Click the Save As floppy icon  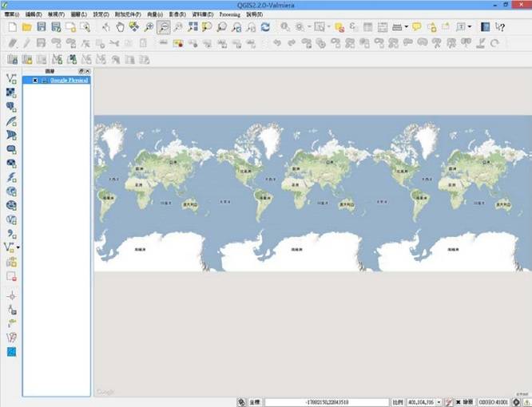click(56, 27)
